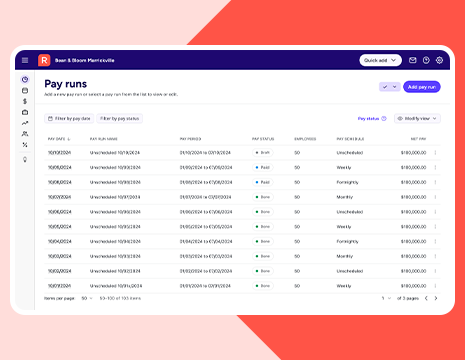Sort by the Pay date column header
The width and height of the screenshot is (465, 360).
pos(59,139)
